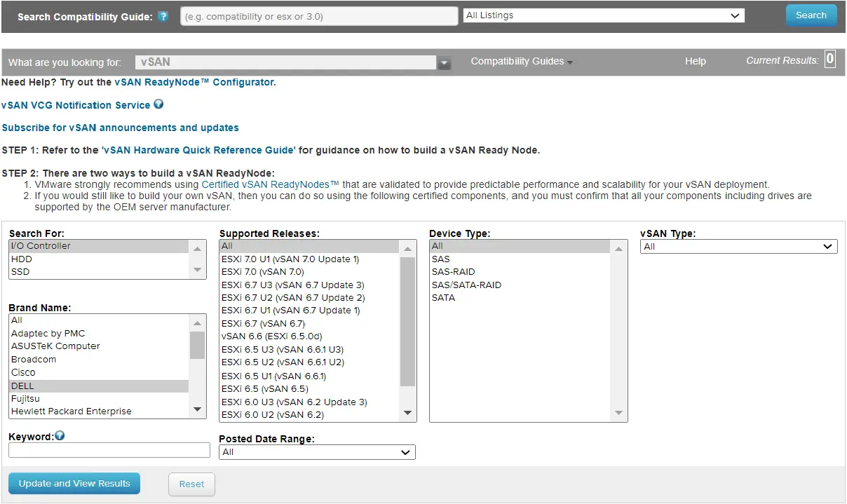Select All in Supported Releases list
The height and width of the screenshot is (504, 847).
(x=309, y=246)
